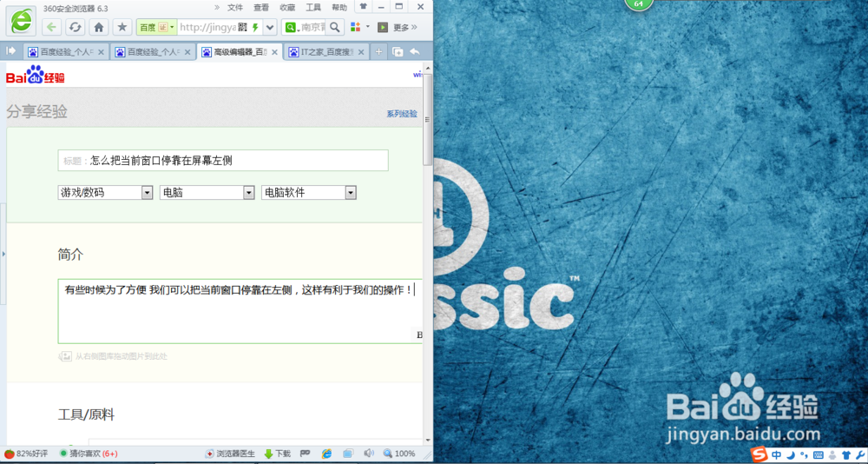The image size is (868, 464).
Task: Click the PP icon in status bar
Action: pos(305,454)
